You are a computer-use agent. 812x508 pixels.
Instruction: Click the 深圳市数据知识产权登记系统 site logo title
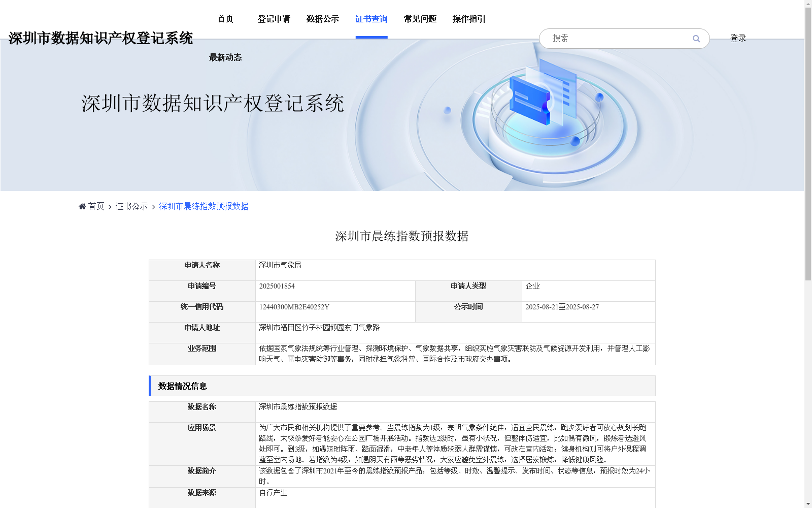(100, 38)
